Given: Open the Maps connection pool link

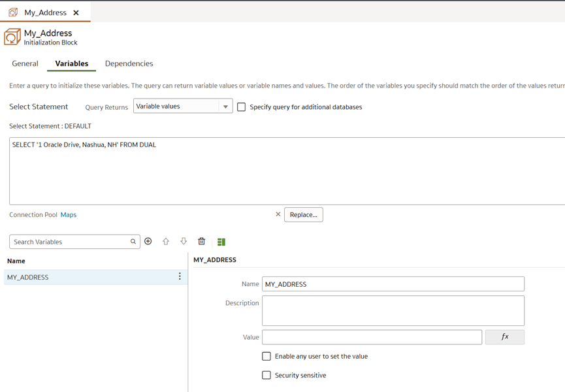Looking at the screenshot, I should tap(69, 214).
